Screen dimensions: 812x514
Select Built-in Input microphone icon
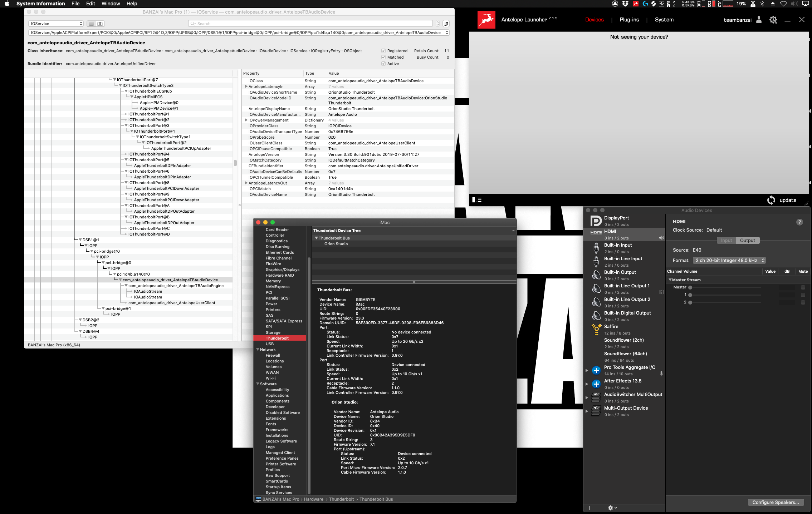coord(596,248)
